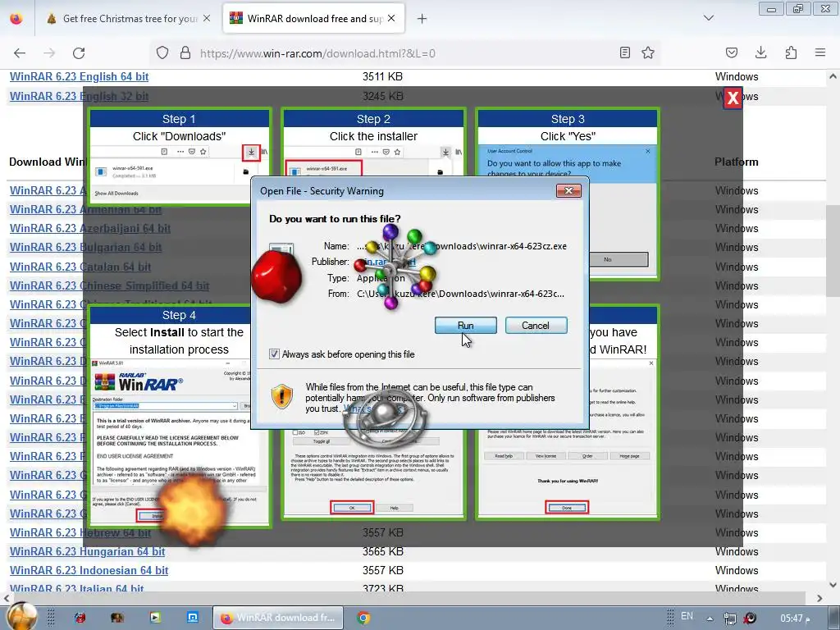
Task: Open a new tab with plus
Action: tap(422, 19)
